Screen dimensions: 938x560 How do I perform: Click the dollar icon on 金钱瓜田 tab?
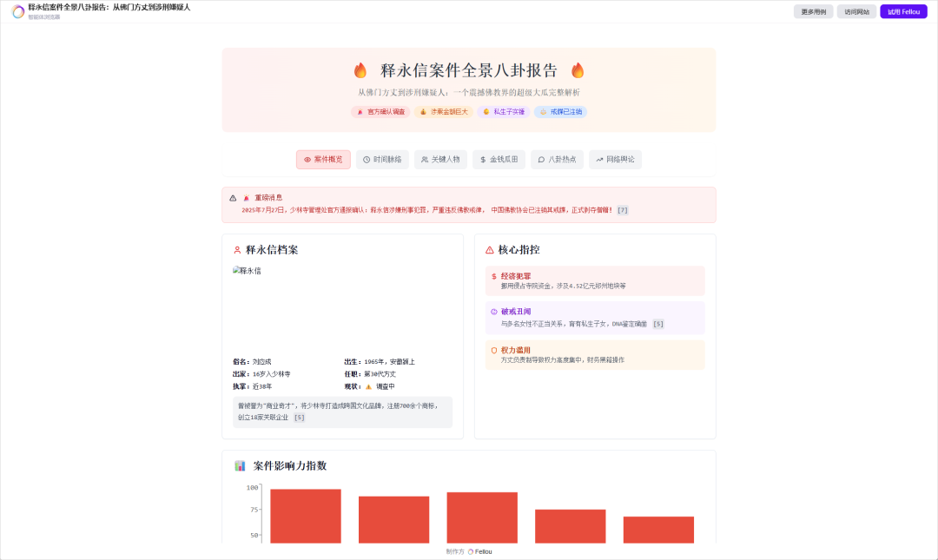pyautogui.click(x=485, y=159)
